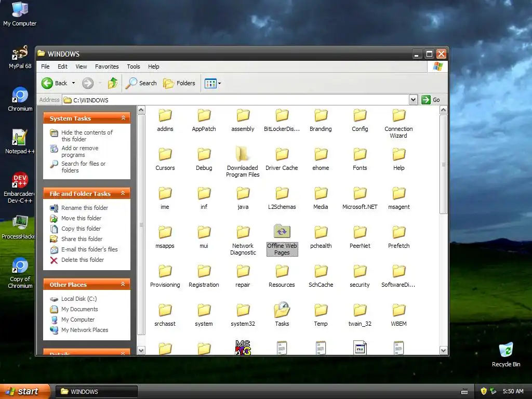Select the java folder

243,198
